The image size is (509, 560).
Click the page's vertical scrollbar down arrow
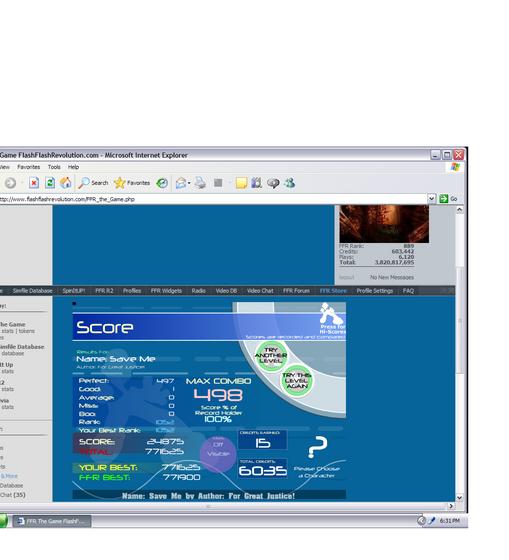coord(459,498)
